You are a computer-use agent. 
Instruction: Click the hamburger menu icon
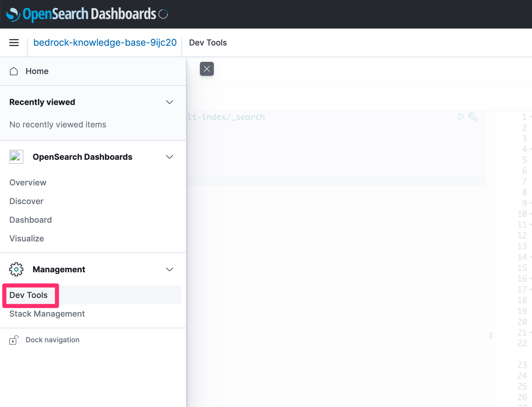(14, 43)
